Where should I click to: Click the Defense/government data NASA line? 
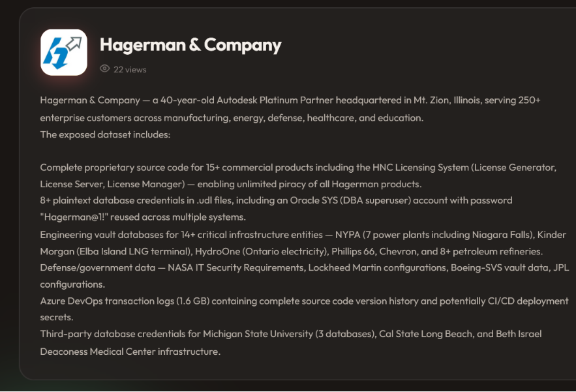[x=305, y=268]
